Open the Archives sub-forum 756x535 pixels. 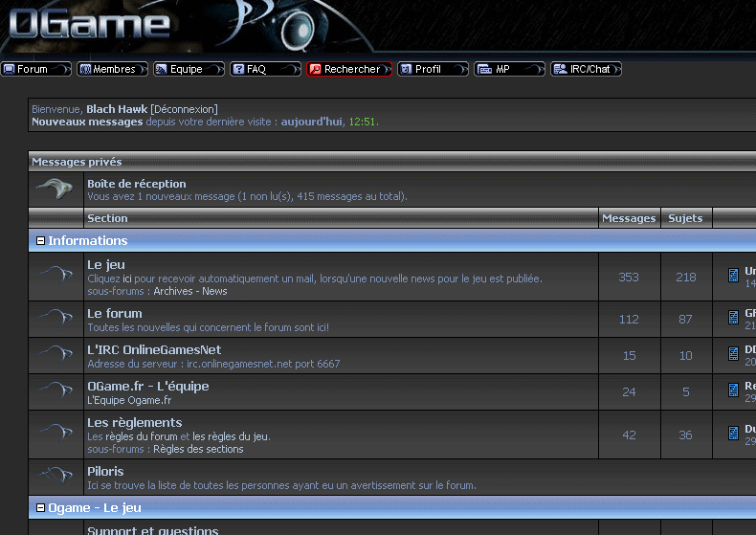pyautogui.click(x=172, y=291)
